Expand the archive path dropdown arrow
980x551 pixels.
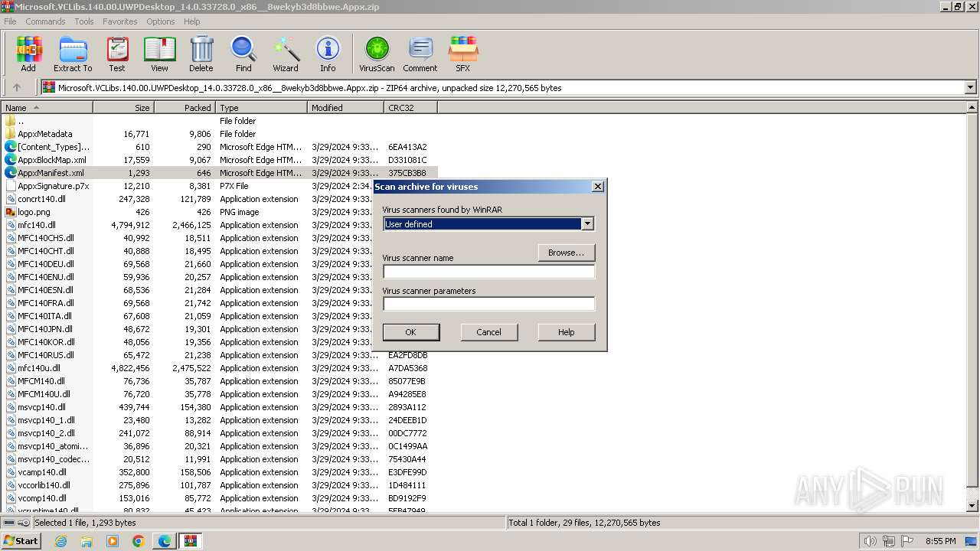970,88
